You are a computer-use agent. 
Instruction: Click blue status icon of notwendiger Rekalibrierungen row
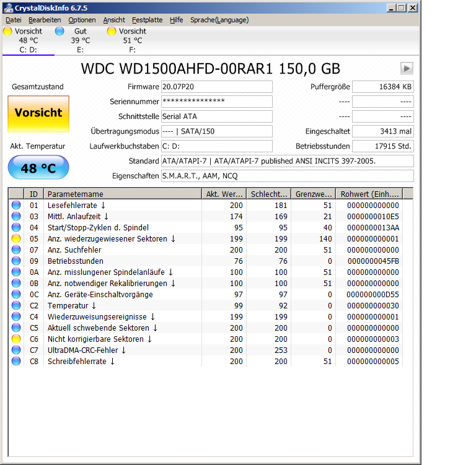pos(16,284)
